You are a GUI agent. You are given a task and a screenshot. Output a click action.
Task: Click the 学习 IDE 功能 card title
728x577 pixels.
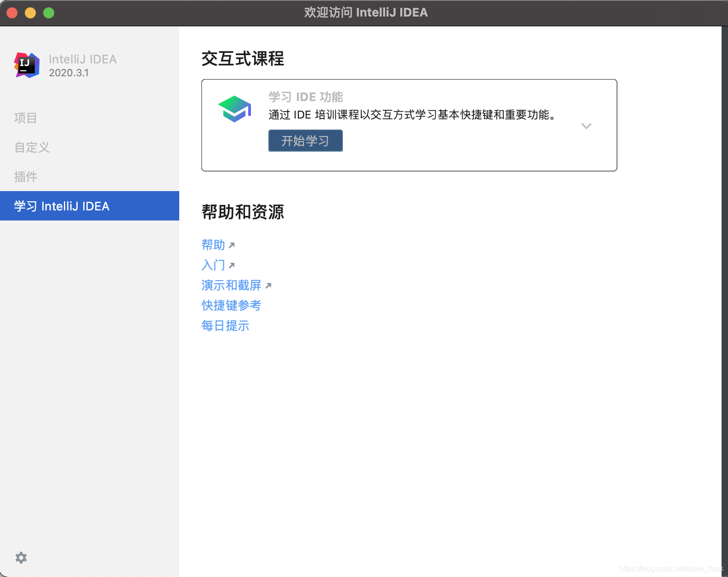(306, 97)
